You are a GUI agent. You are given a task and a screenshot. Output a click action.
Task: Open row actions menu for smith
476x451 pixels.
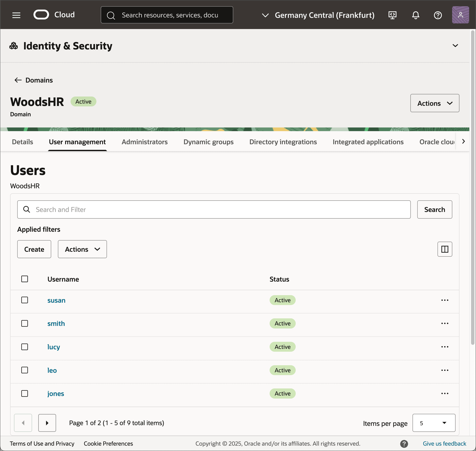click(x=445, y=323)
